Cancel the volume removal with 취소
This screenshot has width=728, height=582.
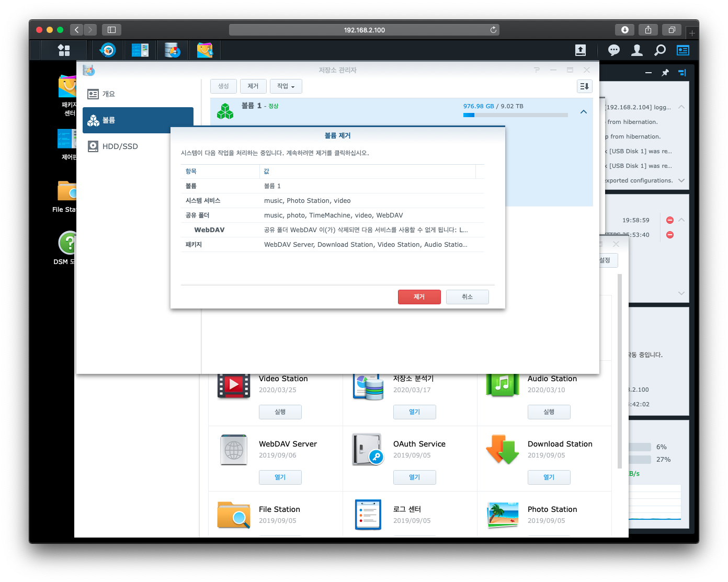(x=468, y=297)
